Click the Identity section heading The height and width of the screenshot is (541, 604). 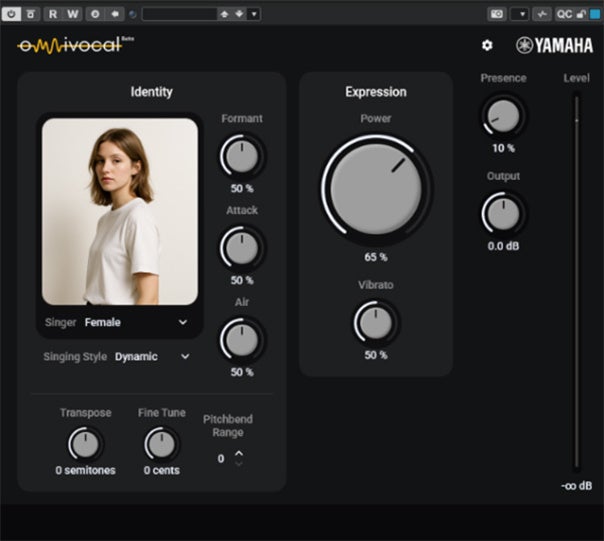point(151,92)
